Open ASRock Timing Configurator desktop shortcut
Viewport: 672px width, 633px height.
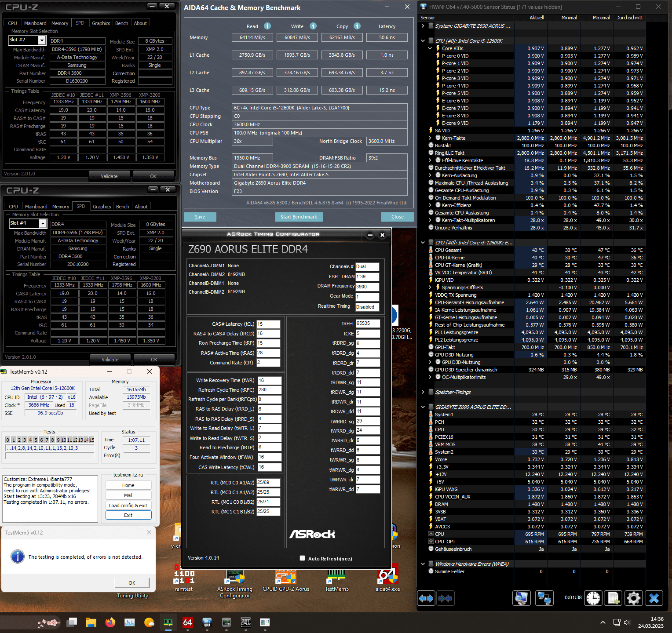[x=235, y=582]
